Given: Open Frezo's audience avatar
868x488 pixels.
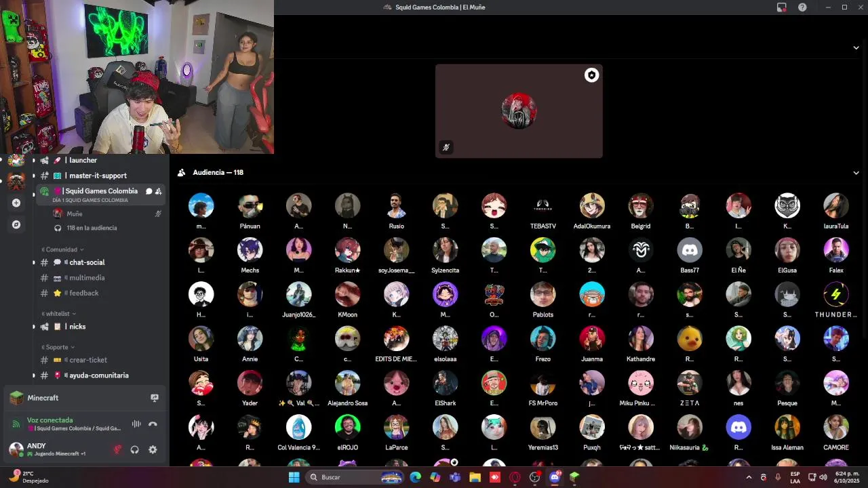Looking at the screenshot, I should click(542, 338).
